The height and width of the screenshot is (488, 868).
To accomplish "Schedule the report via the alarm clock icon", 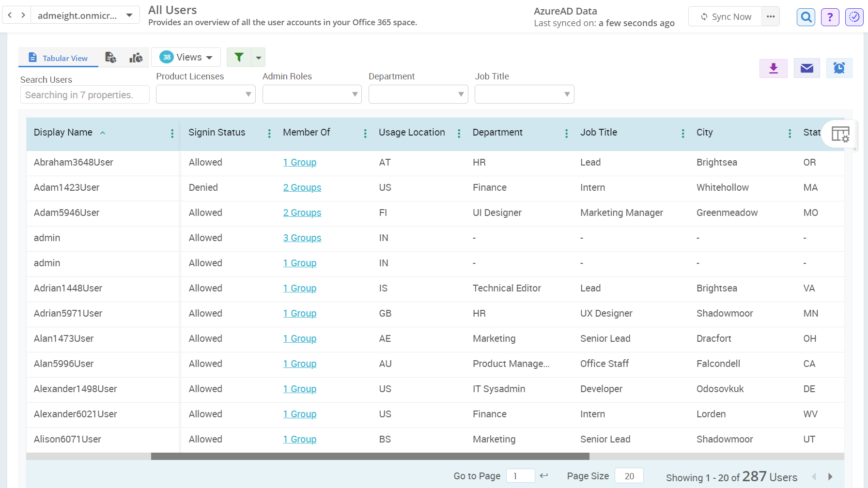I will click(839, 68).
